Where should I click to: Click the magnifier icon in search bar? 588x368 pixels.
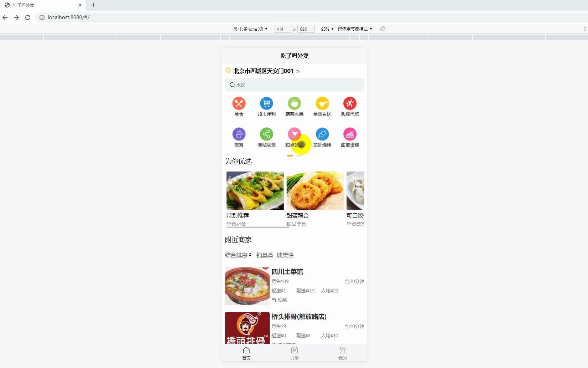[232, 85]
